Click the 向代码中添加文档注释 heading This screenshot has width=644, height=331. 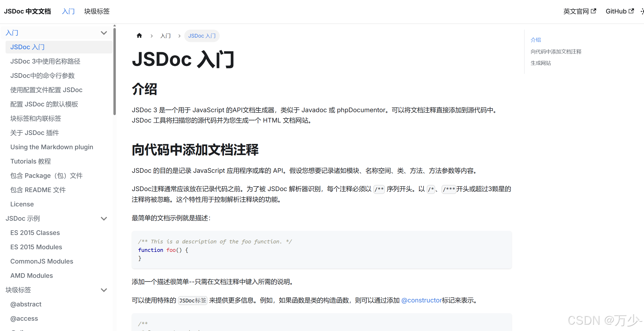[x=195, y=150]
